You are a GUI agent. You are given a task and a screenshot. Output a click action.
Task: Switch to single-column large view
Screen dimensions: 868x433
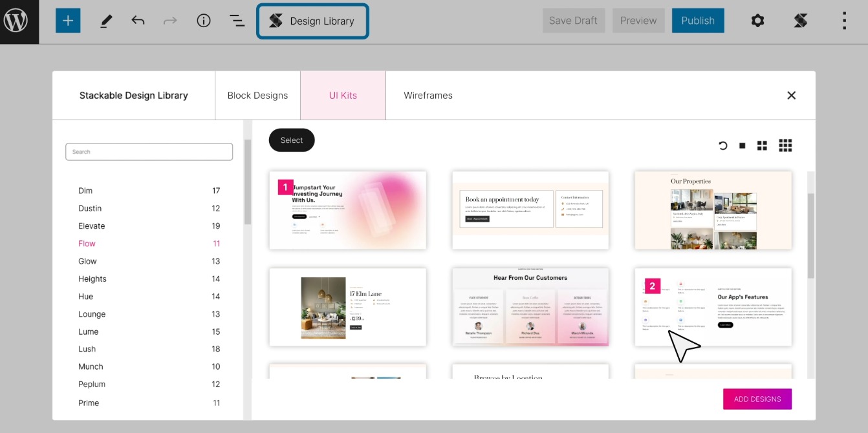[x=743, y=145]
